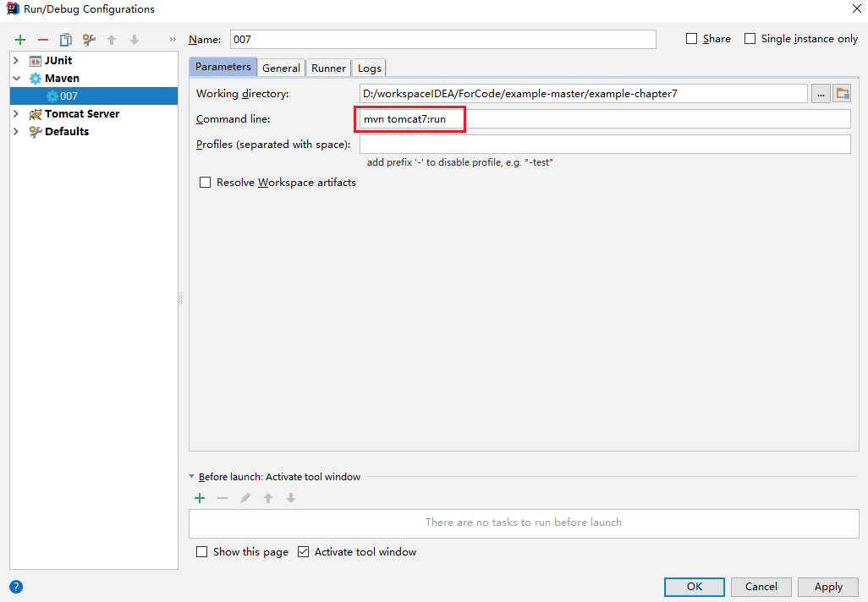The image size is (868, 602).
Task: Remove the selected configuration
Action: (43, 39)
